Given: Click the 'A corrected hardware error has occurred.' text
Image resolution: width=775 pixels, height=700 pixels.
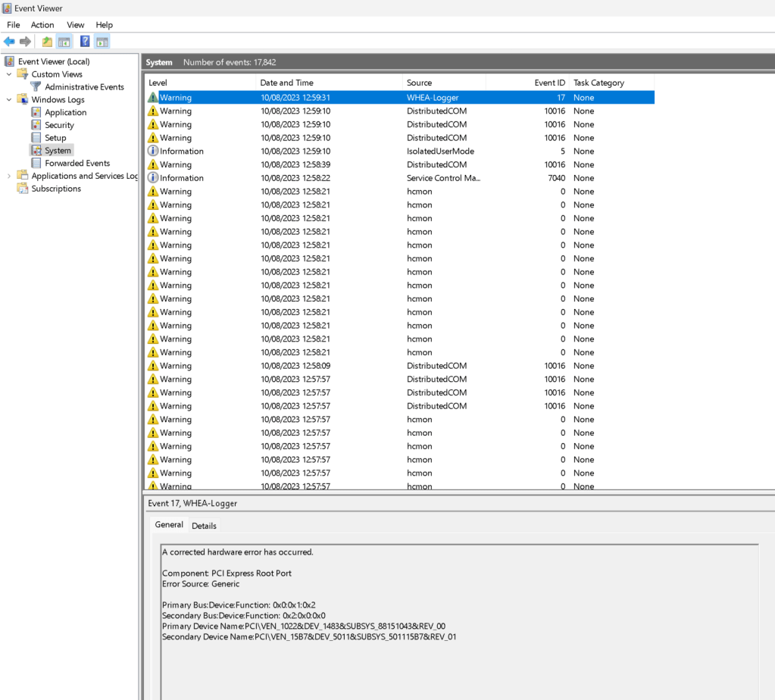Looking at the screenshot, I should click(x=238, y=552).
